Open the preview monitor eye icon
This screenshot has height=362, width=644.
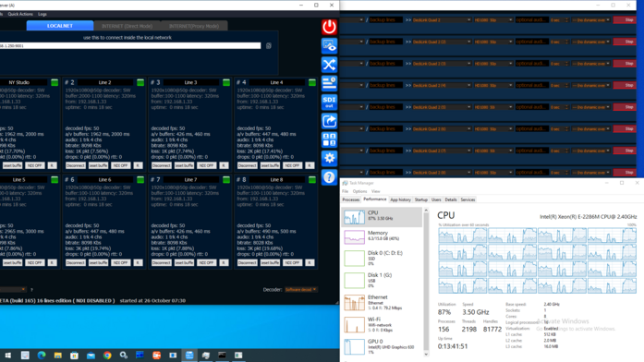pos(329,45)
